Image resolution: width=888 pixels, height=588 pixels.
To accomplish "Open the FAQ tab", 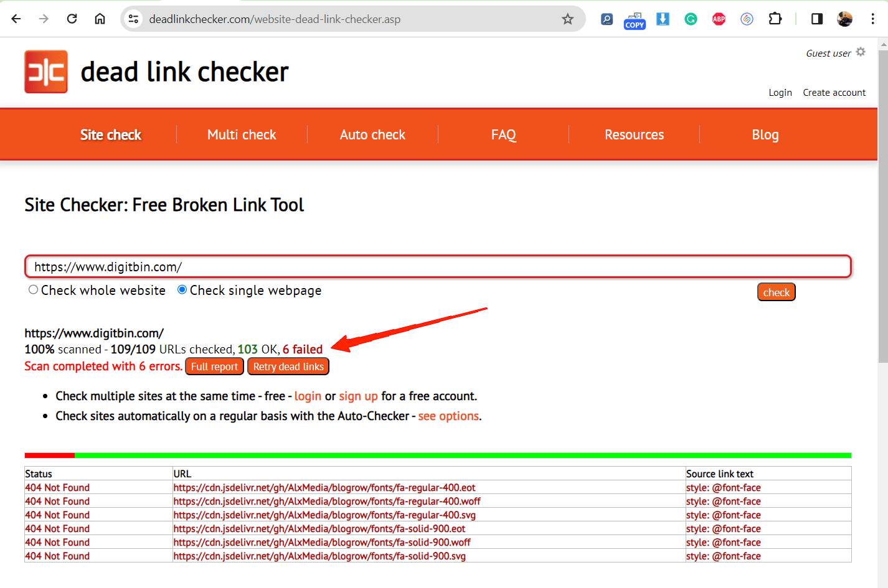I will pyautogui.click(x=503, y=134).
